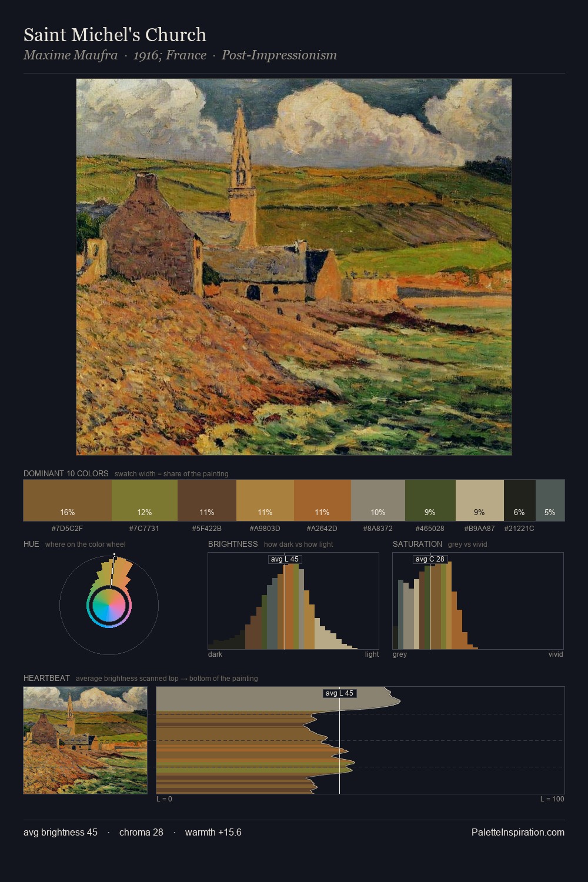Visit the PaletteInspiration.com link
This screenshot has height=882, width=588.
point(518,832)
